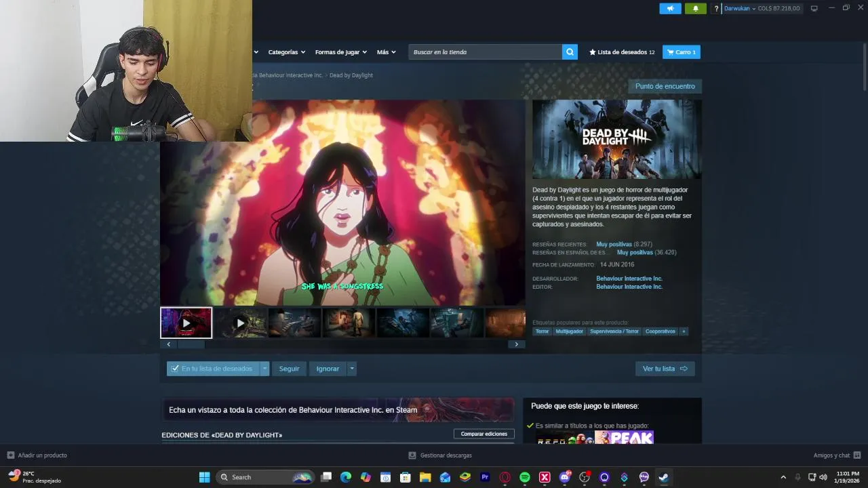Open the weather widget showing 26°C

34,477
